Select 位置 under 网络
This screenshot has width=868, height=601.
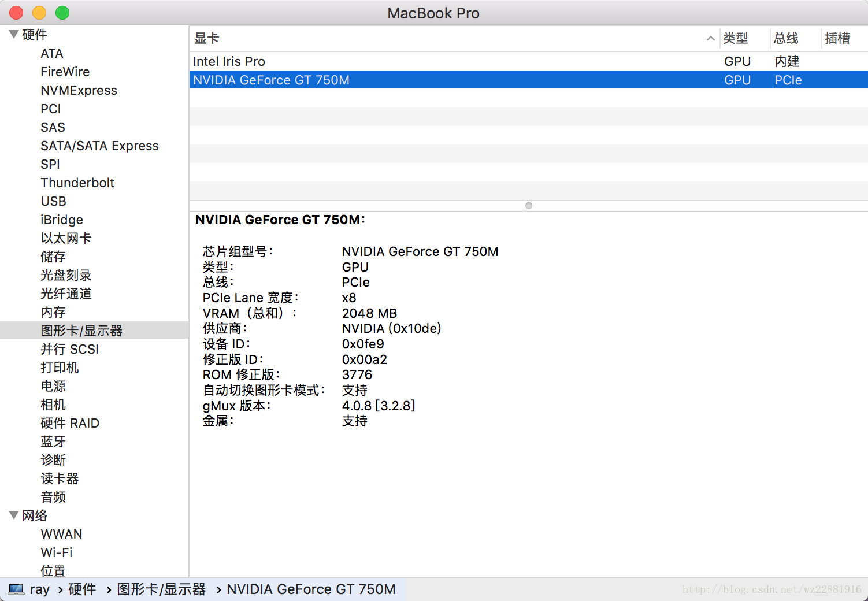[53, 571]
